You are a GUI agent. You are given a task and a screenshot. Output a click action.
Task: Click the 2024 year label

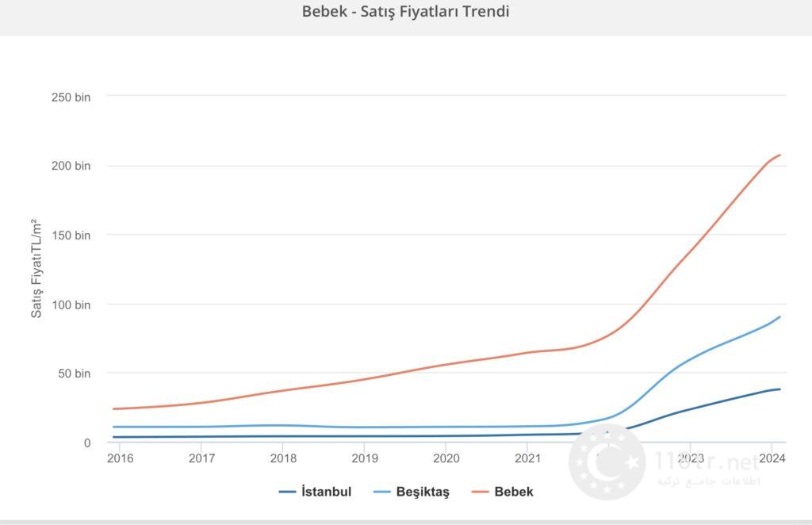point(772,458)
